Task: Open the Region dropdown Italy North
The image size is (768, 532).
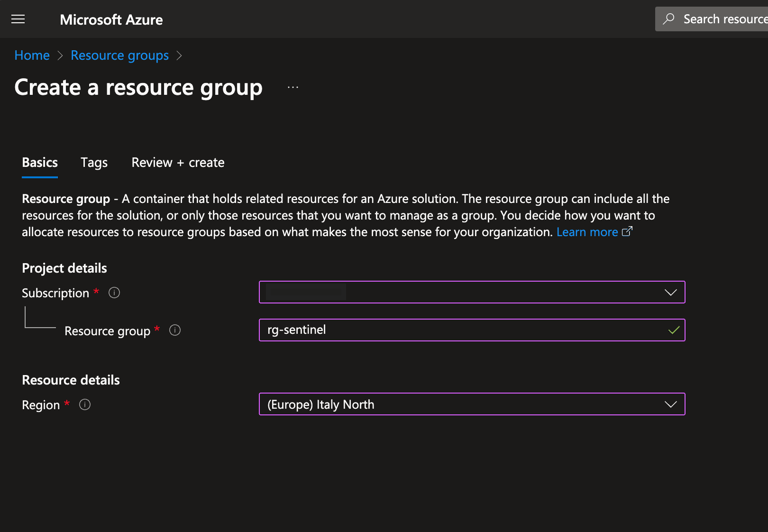Action: pyautogui.click(x=472, y=405)
